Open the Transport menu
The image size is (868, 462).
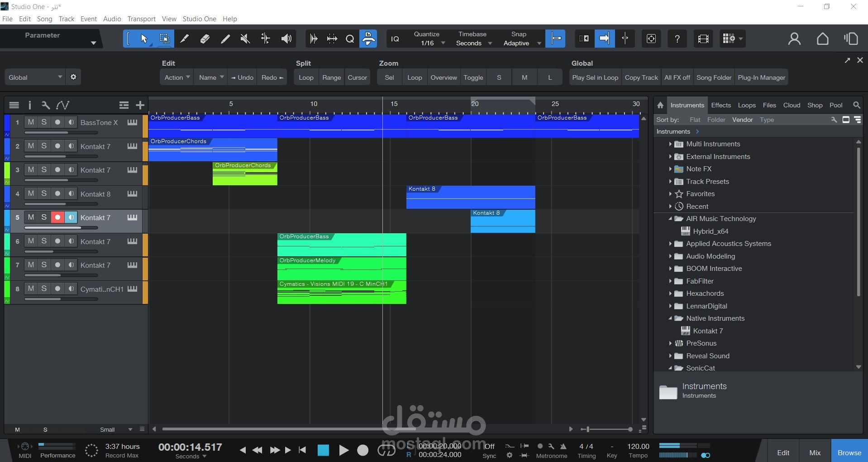coord(141,19)
